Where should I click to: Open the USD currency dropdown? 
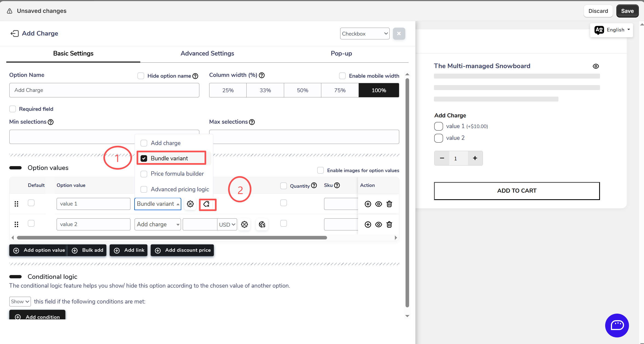tap(227, 224)
